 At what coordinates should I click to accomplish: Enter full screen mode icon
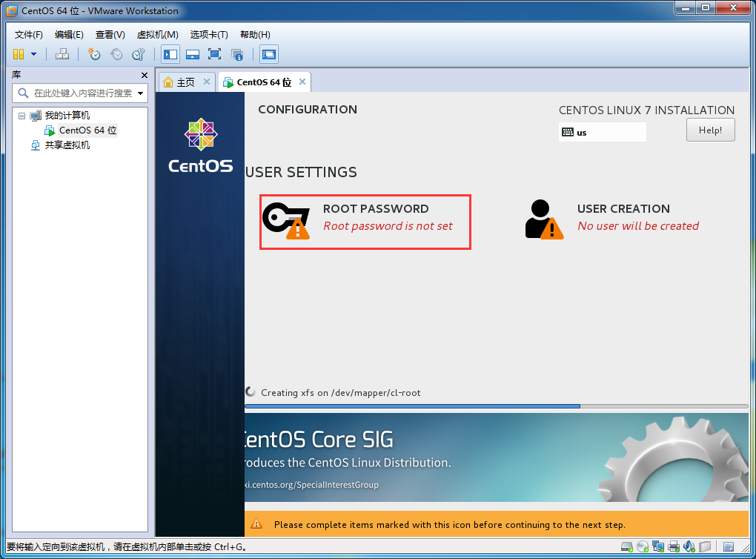point(214,54)
